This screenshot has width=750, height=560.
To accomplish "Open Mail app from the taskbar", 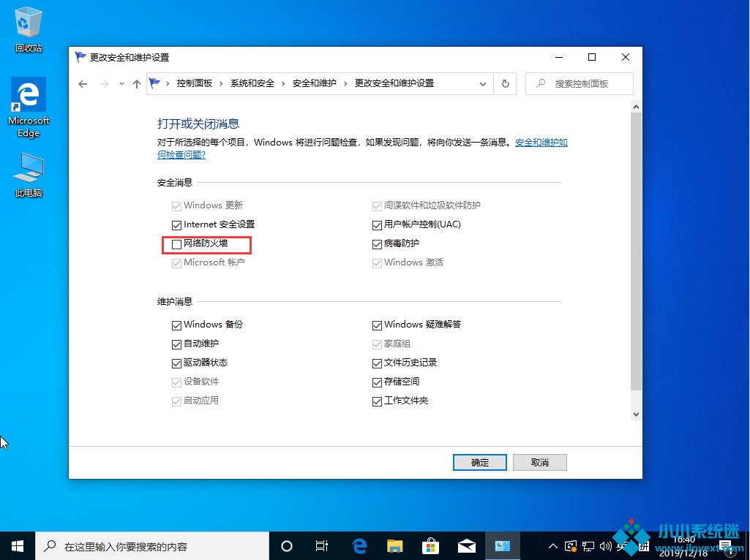I will coord(466,545).
